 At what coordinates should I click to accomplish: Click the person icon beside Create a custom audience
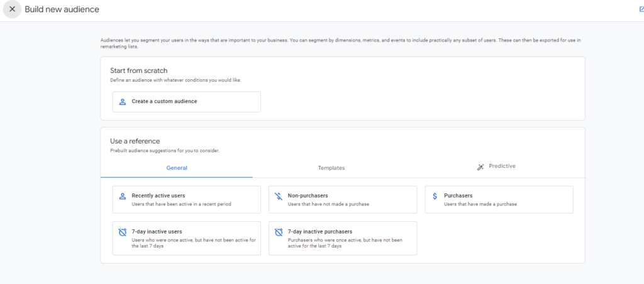point(123,101)
